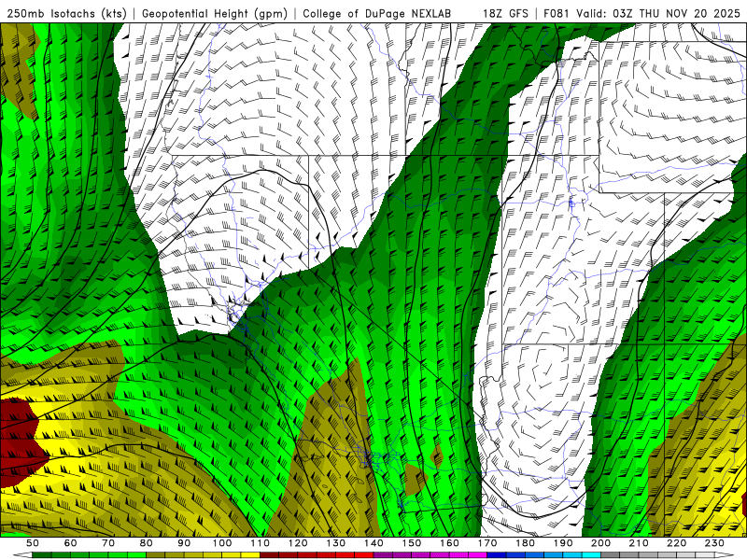Click the 110 label on the color scale
The width and height of the screenshot is (747, 560).
click(261, 543)
